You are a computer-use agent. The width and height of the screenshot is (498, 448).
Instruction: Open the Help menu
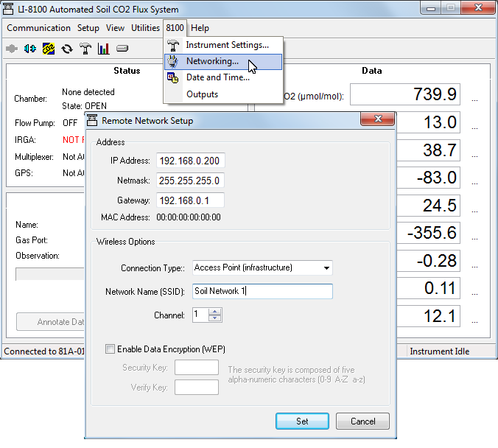tap(200, 28)
